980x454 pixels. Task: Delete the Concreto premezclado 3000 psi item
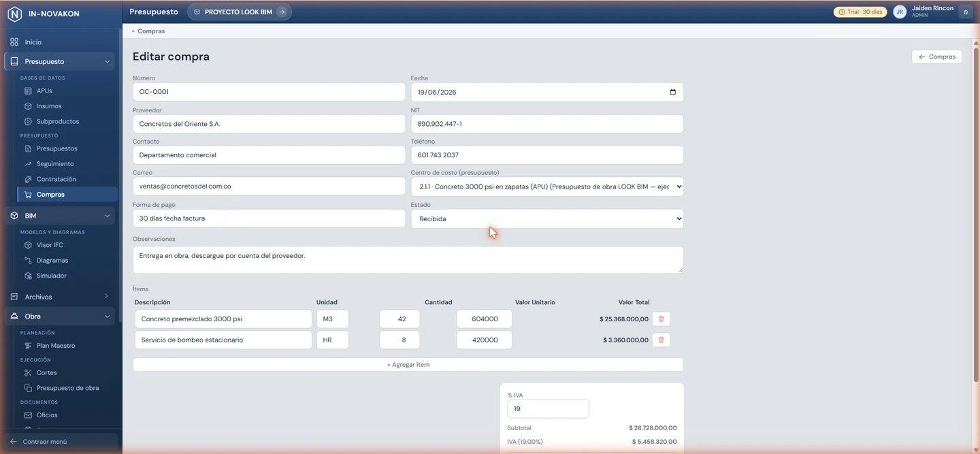(661, 319)
